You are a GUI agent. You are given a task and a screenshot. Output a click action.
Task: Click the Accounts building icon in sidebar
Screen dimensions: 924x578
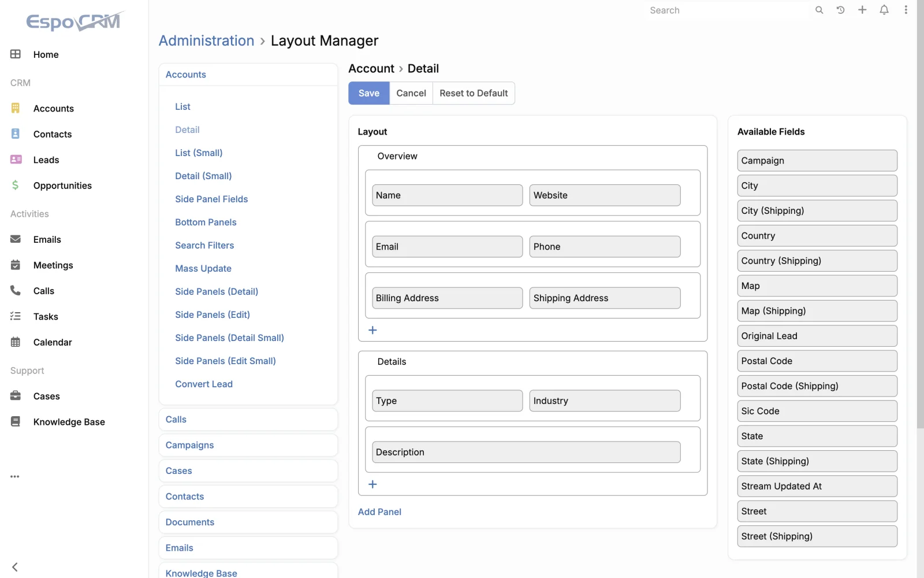pyautogui.click(x=16, y=108)
